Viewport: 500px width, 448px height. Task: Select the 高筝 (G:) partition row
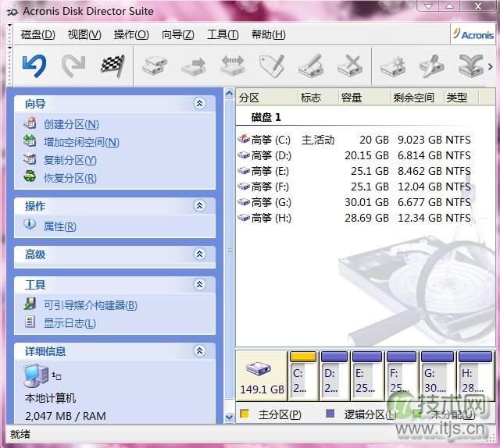point(354,202)
